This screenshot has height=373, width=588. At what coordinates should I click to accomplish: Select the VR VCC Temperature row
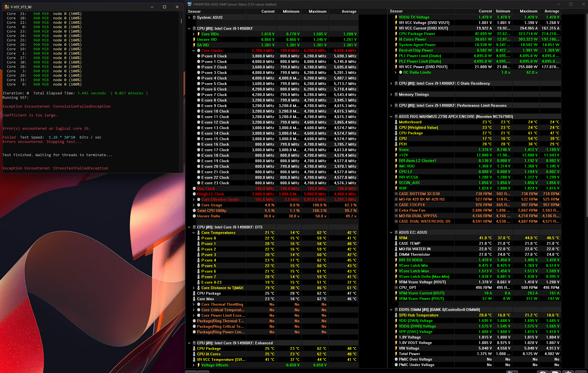coord(272,359)
